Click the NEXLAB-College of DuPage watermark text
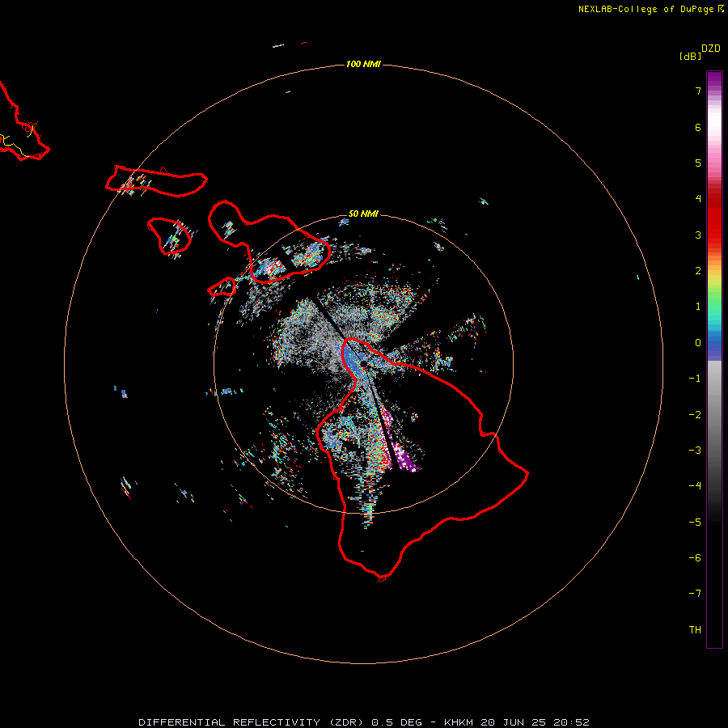This screenshot has width=728, height=728. coord(650,9)
